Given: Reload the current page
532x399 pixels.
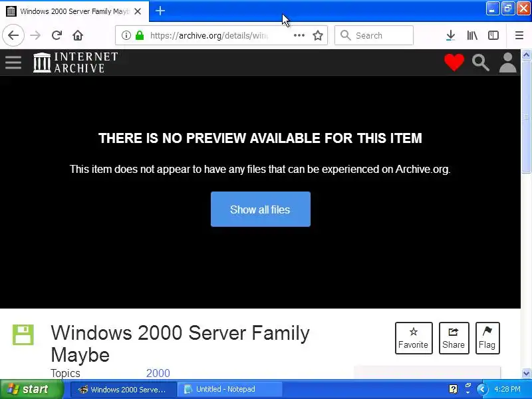Looking at the screenshot, I should (x=57, y=35).
